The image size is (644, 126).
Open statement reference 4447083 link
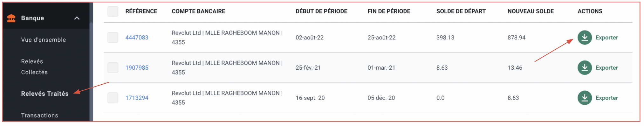[x=137, y=38]
